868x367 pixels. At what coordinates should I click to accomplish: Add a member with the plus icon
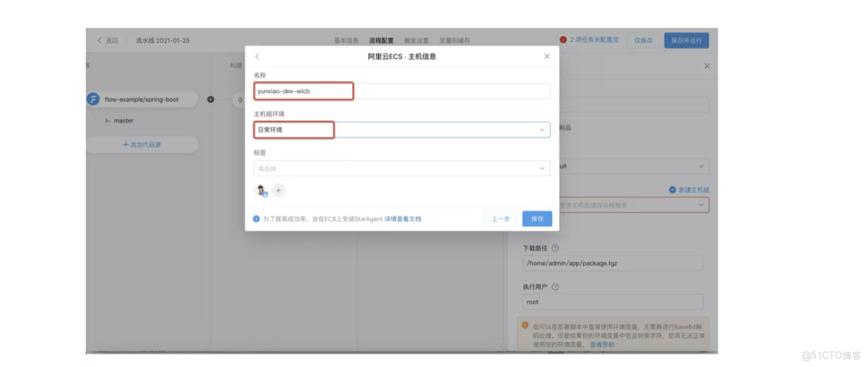pyautogui.click(x=279, y=191)
